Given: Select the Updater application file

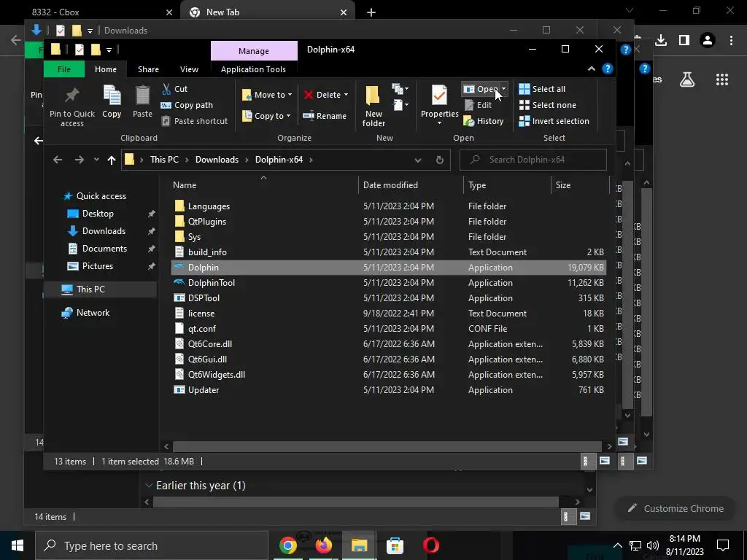Looking at the screenshot, I should [388, 390].
